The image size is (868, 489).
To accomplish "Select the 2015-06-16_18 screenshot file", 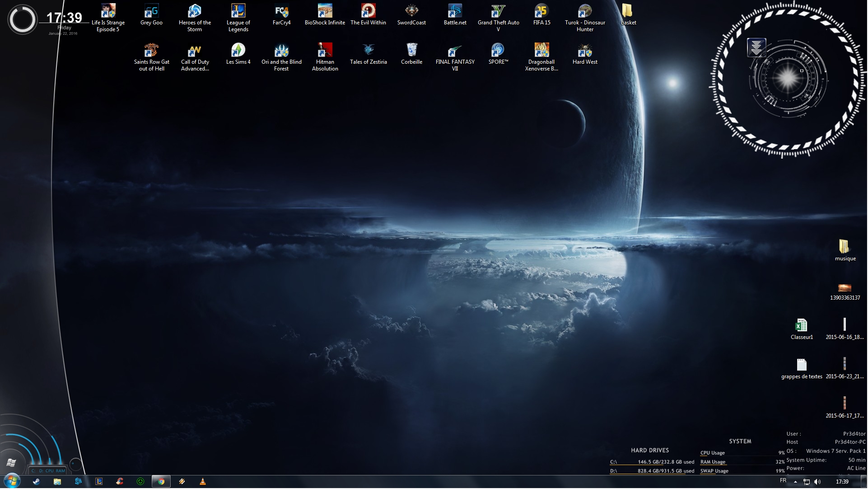I will click(845, 329).
